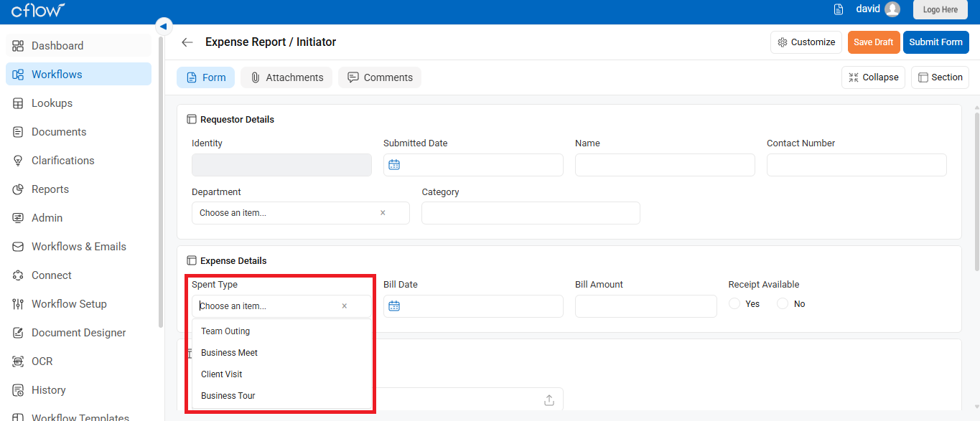Select No for Receipt Available
Screen dimensions: 980x421
783,304
